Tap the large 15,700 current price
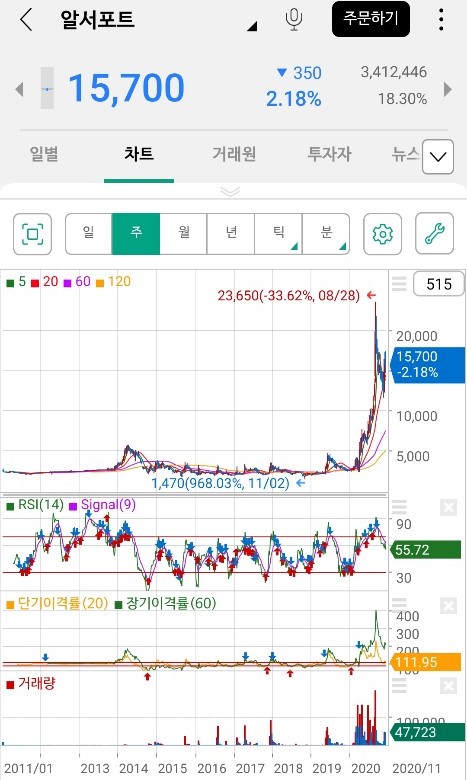 pyautogui.click(x=126, y=88)
